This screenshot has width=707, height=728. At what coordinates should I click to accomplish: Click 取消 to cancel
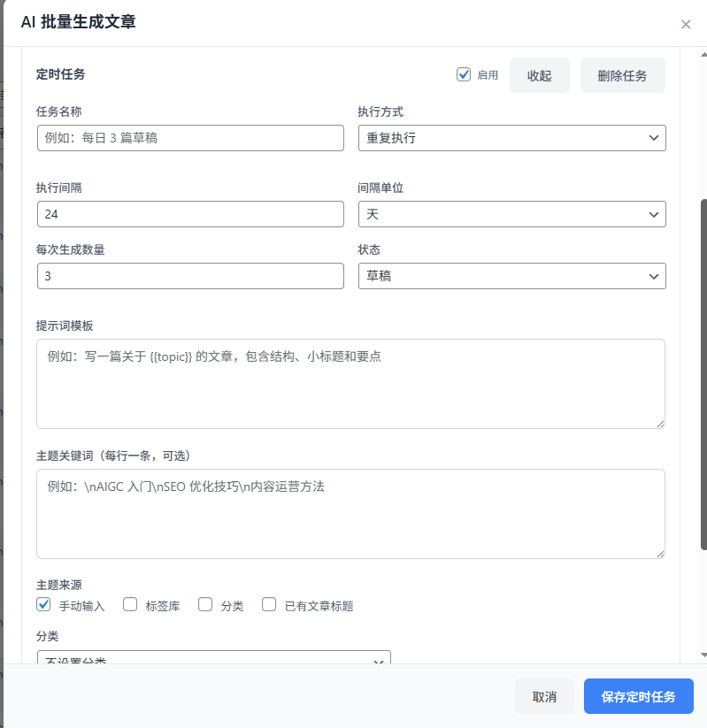tap(544, 696)
